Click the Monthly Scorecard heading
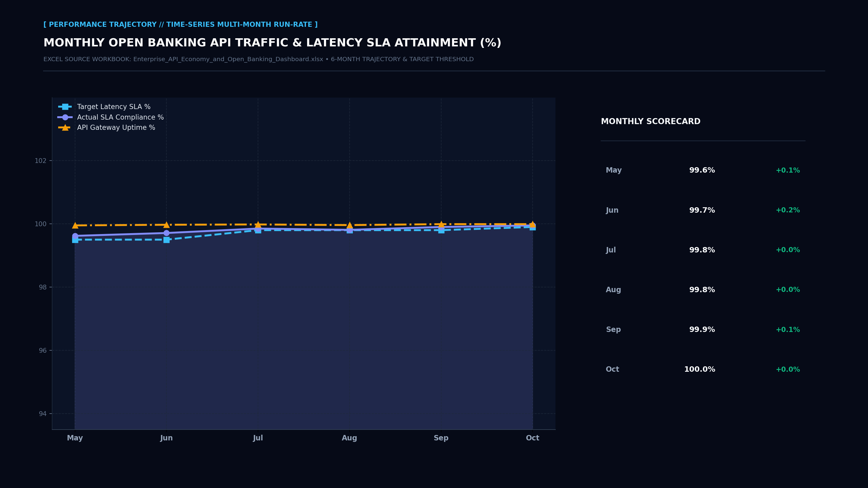Screen dimensions: 868x488 (x=651, y=122)
